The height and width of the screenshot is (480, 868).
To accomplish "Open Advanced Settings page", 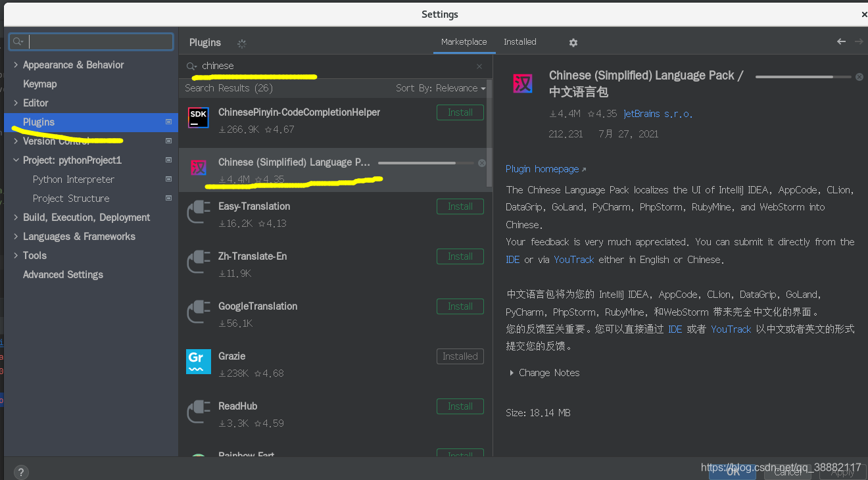I will [x=63, y=274].
